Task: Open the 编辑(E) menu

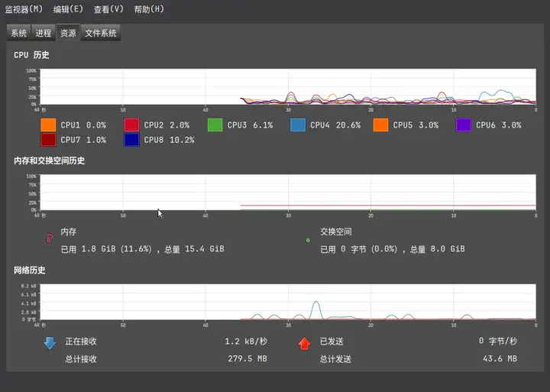Action: point(68,9)
